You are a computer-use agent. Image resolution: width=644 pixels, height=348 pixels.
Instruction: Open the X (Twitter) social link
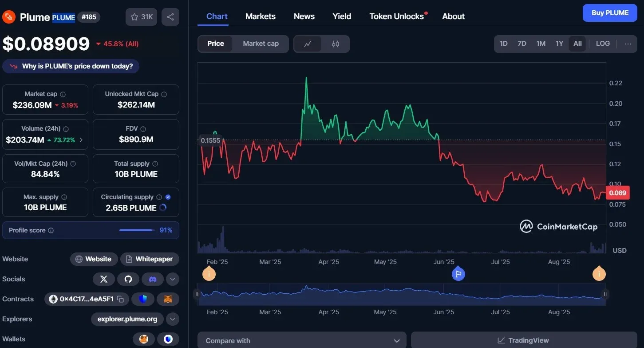pyautogui.click(x=104, y=279)
